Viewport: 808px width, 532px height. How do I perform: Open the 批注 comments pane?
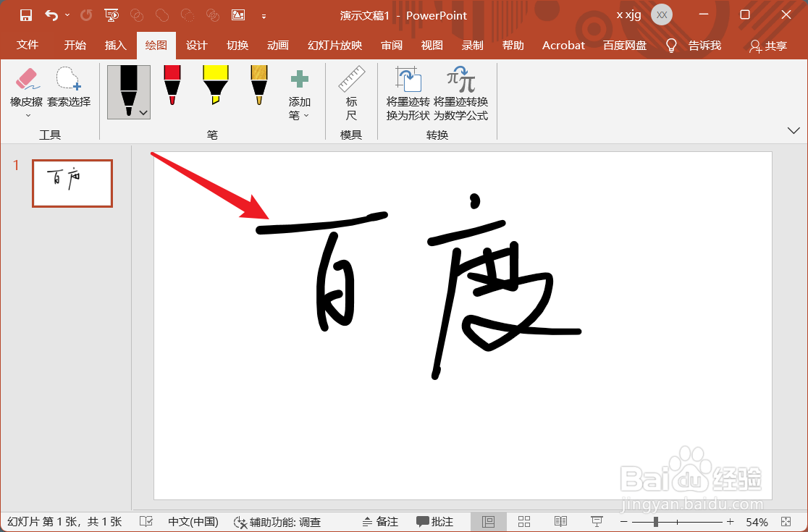click(435, 522)
